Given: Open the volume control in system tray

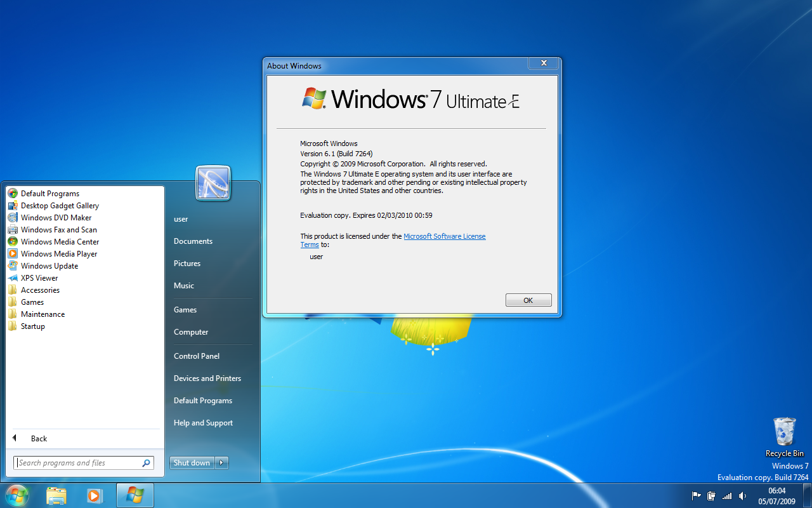Looking at the screenshot, I should [743, 496].
